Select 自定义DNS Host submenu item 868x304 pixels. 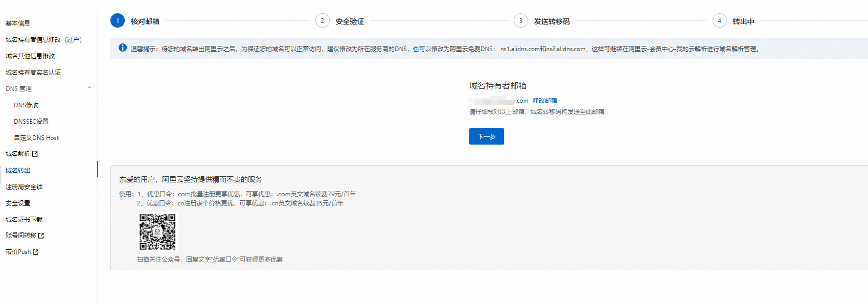[36, 138]
